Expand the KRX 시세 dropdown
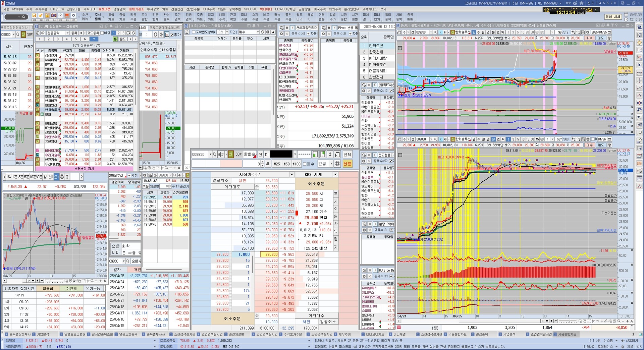Image resolution: width=644 pixels, height=350 pixels. point(335,175)
